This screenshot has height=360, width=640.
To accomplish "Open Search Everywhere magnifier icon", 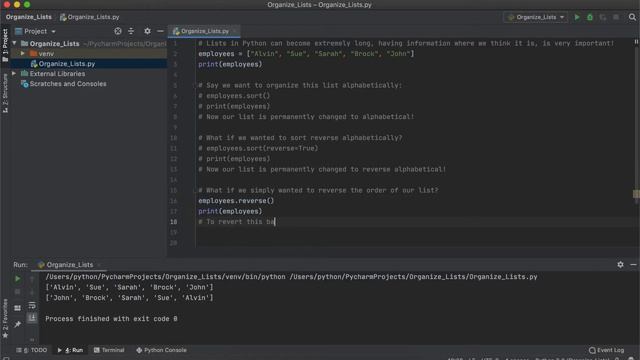I will point(632,17).
